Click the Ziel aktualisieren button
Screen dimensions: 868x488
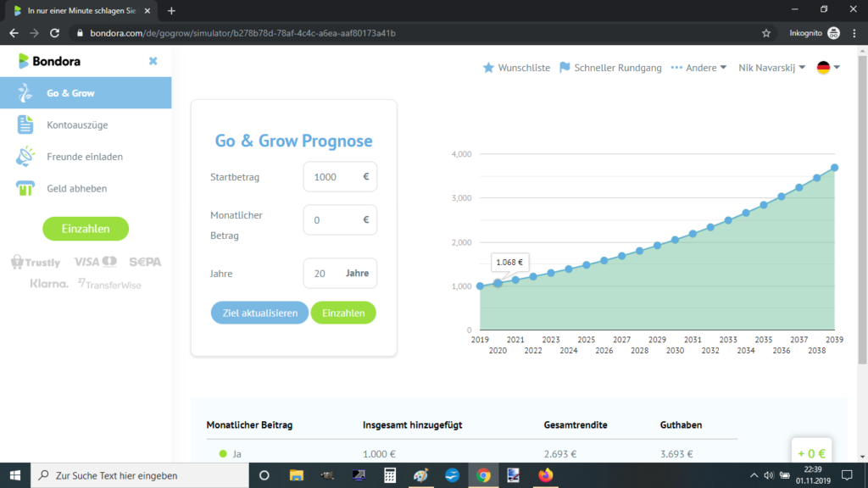[259, 313]
